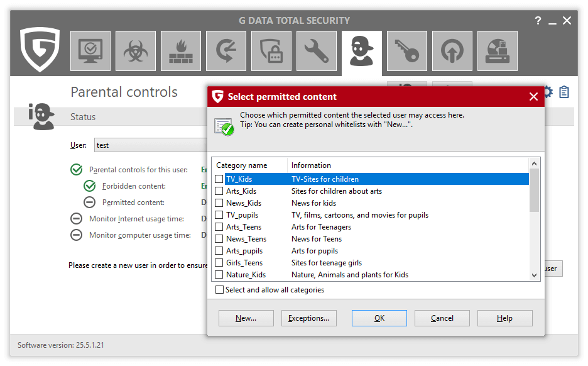Open the Security Center monitor icon

[90, 51]
